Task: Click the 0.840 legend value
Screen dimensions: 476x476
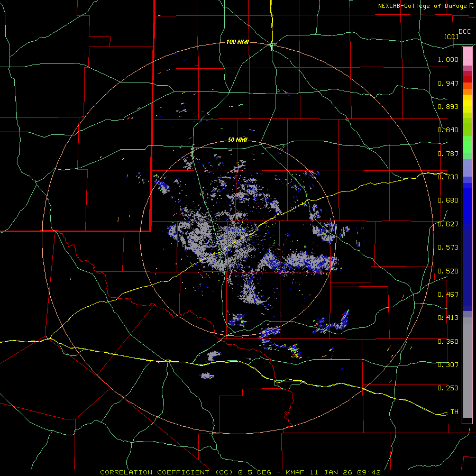Action: tap(448, 130)
